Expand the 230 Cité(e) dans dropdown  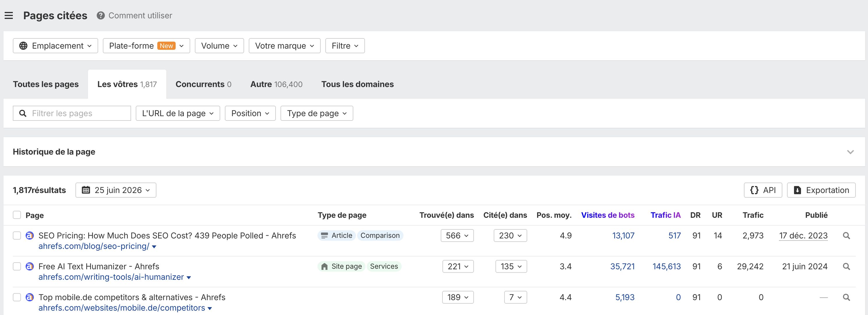511,236
